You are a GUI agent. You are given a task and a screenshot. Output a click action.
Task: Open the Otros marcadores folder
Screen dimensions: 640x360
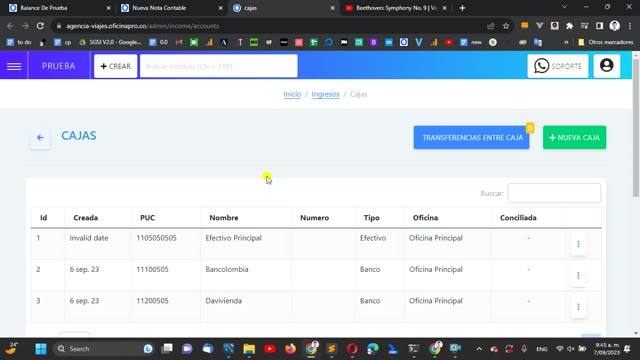[606, 42]
